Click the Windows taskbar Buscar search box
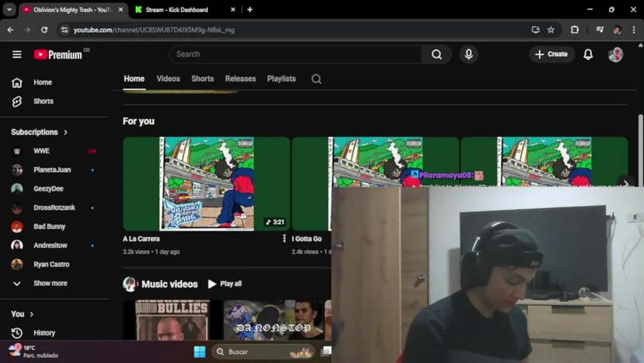Viewport: 644px width, 363px height. [263, 352]
